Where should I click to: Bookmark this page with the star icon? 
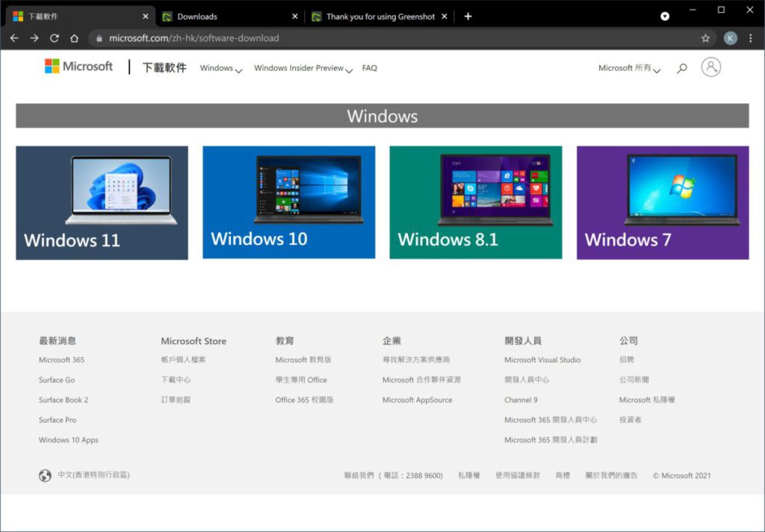click(705, 38)
